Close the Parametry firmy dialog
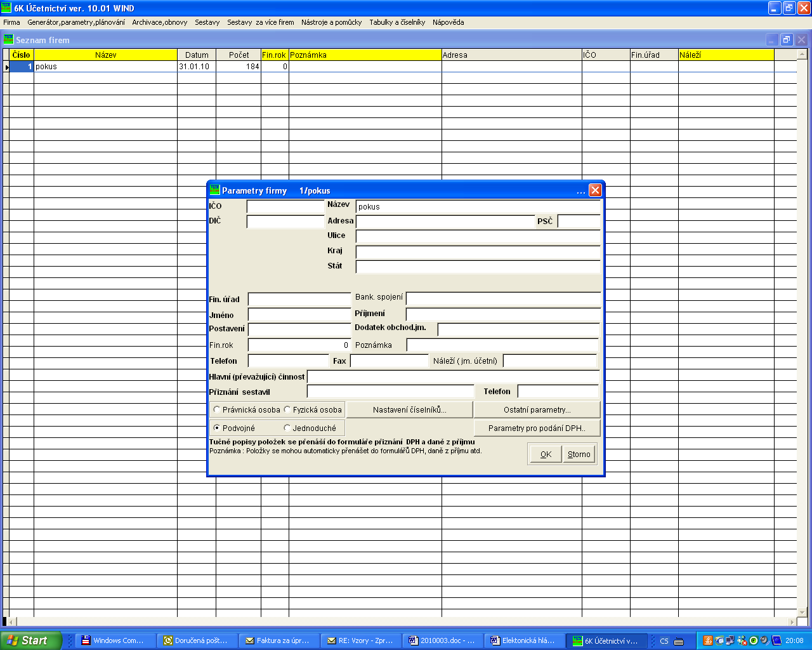This screenshot has height=650, width=812. click(595, 190)
